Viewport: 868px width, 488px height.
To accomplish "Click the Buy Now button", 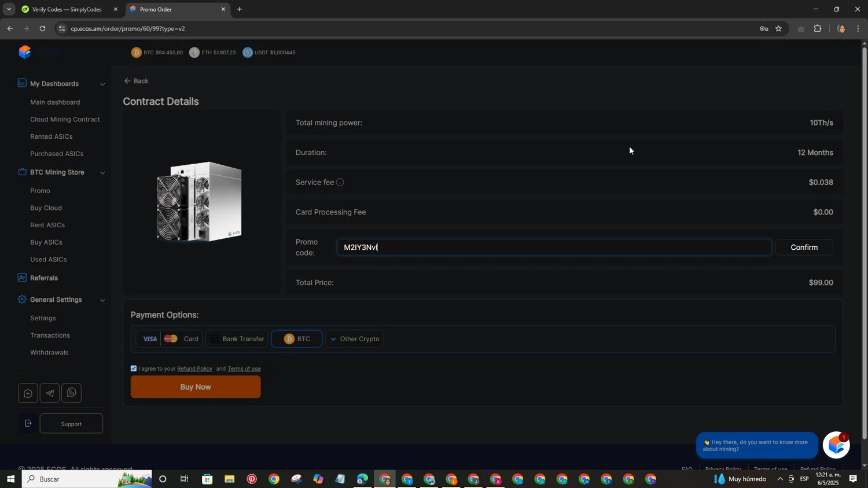I will tap(196, 387).
